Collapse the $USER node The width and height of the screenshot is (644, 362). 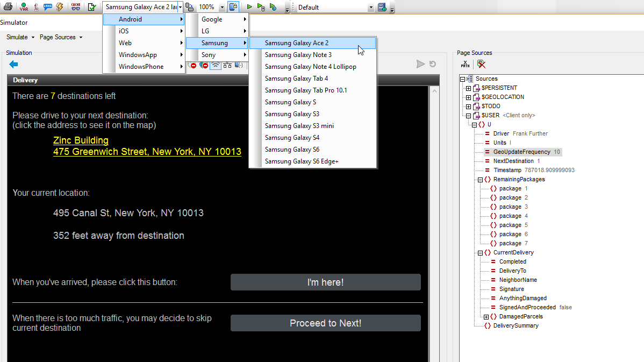pyautogui.click(x=468, y=116)
